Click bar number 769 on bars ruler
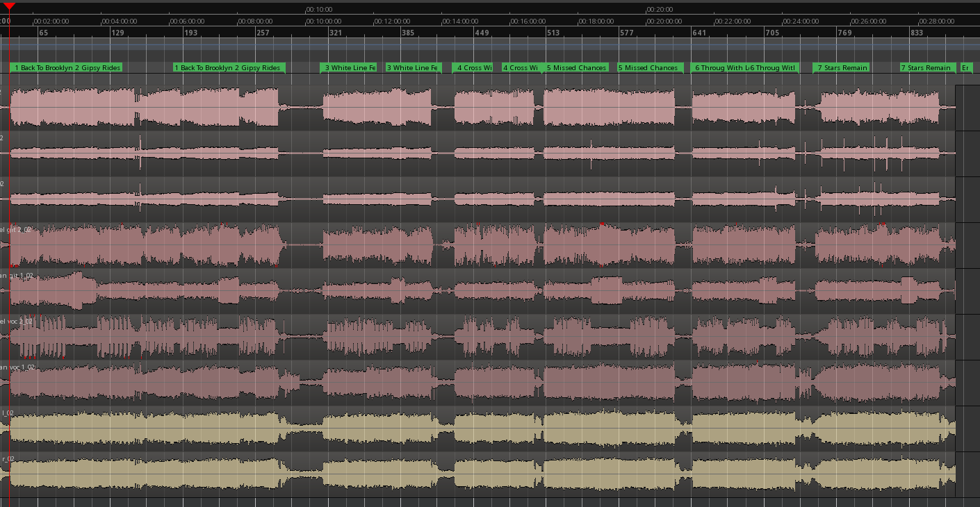The width and height of the screenshot is (980, 507). [844, 33]
